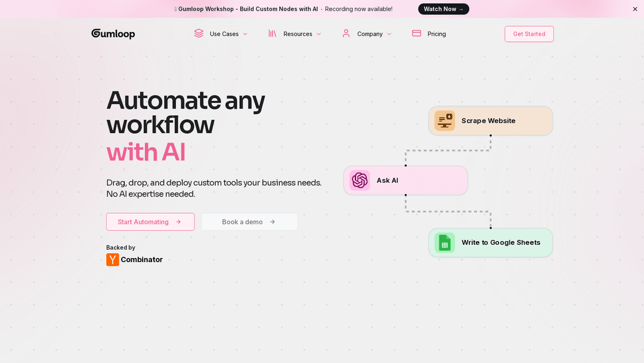Expand the Use Cases chevron

245,34
